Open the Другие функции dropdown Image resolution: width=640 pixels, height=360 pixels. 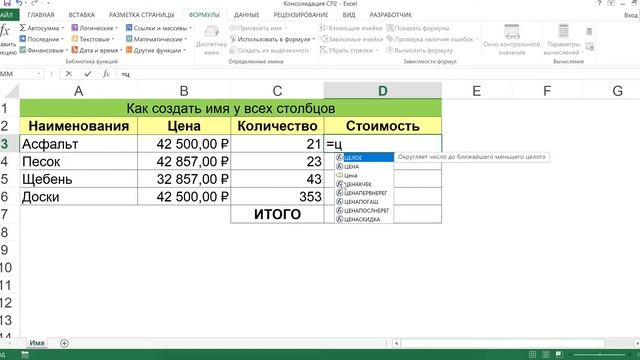[x=156, y=50]
